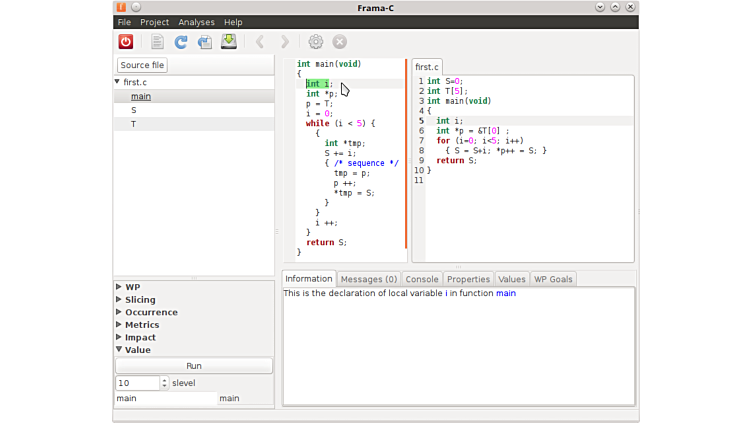Switch to the WP Goals tab

[553, 279]
